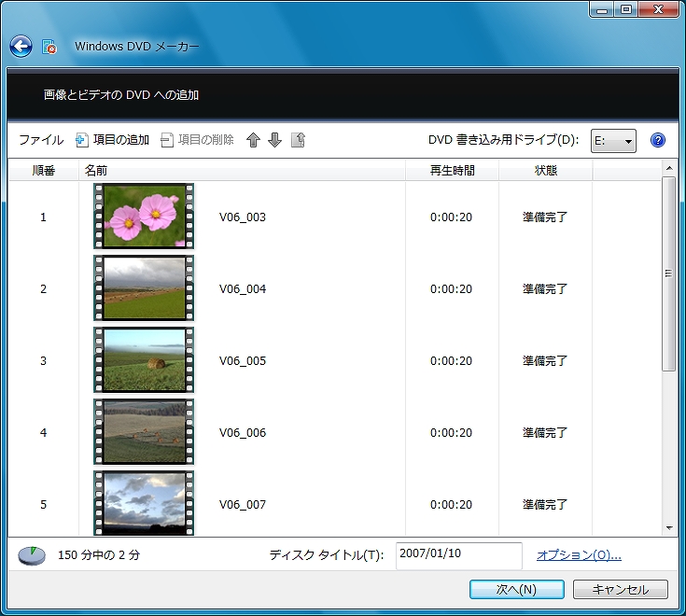Click the vertical scrollbar thumb
Viewport: 686px width, 616px height.
tap(668, 273)
